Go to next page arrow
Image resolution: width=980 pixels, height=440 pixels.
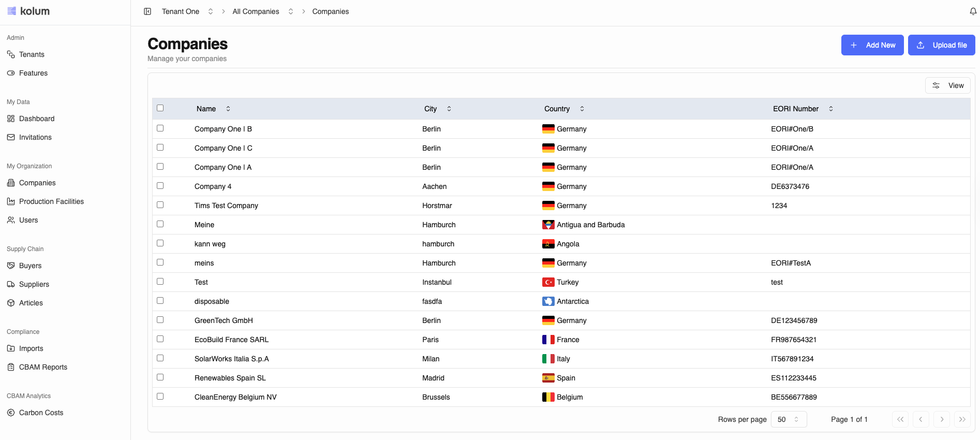coord(942,419)
